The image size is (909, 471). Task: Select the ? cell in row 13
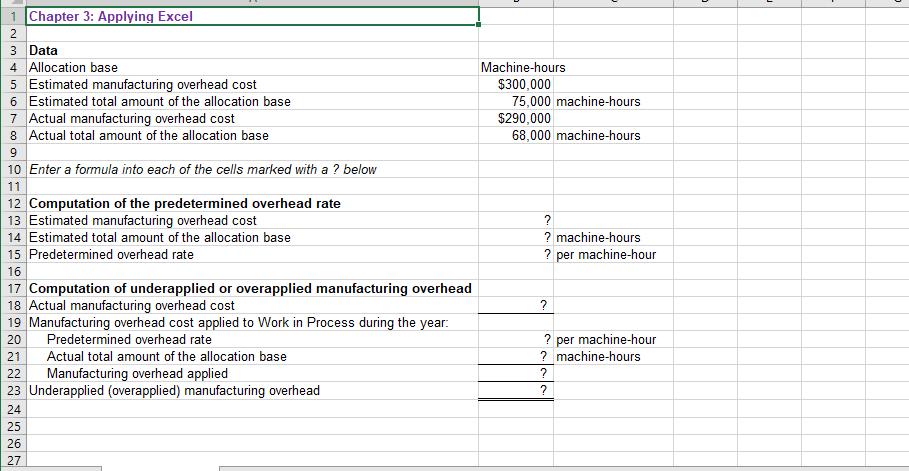click(x=516, y=220)
